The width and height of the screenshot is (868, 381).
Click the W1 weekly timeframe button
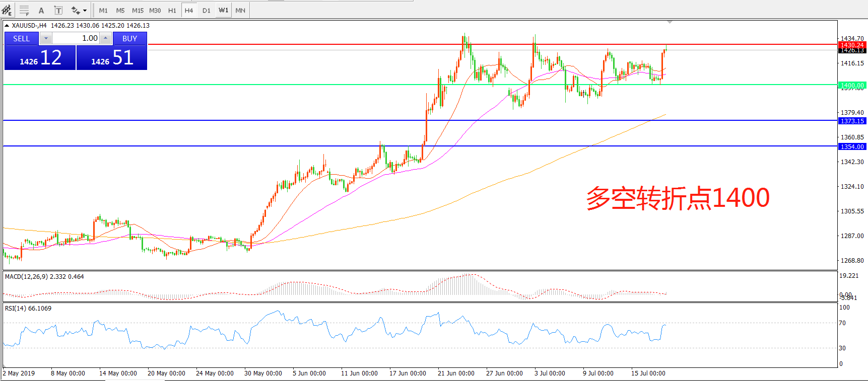223,11
